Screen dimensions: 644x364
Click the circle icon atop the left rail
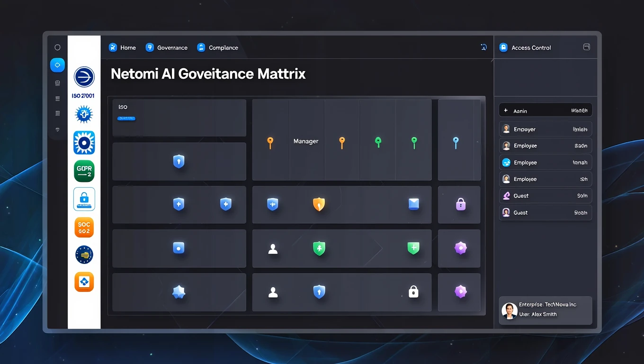tap(57, 47)
